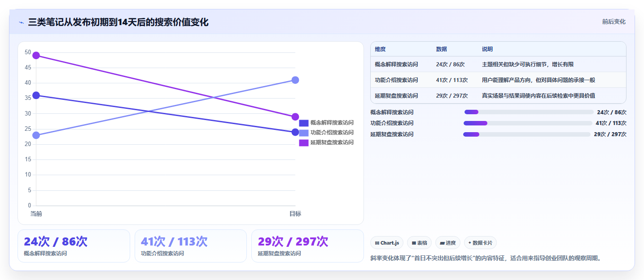Click description 用户能理解产品方向，但对具体问题的承接一般

tap(539, 80)
